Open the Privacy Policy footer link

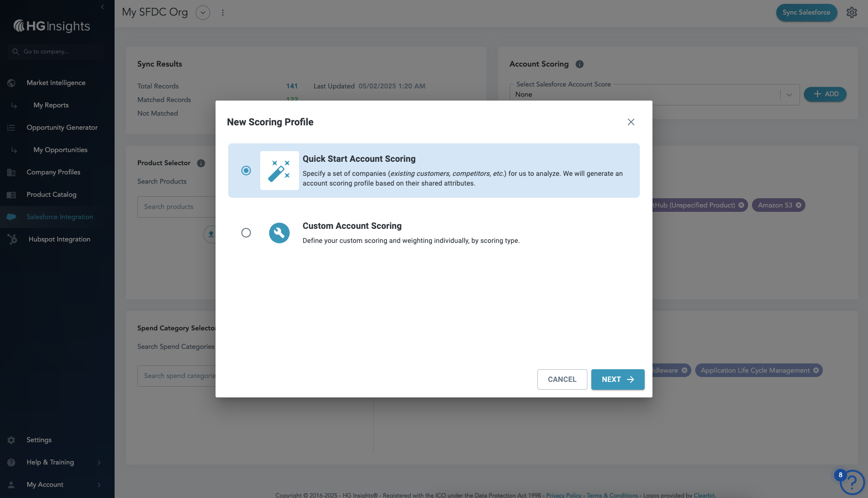coord(564,495)
